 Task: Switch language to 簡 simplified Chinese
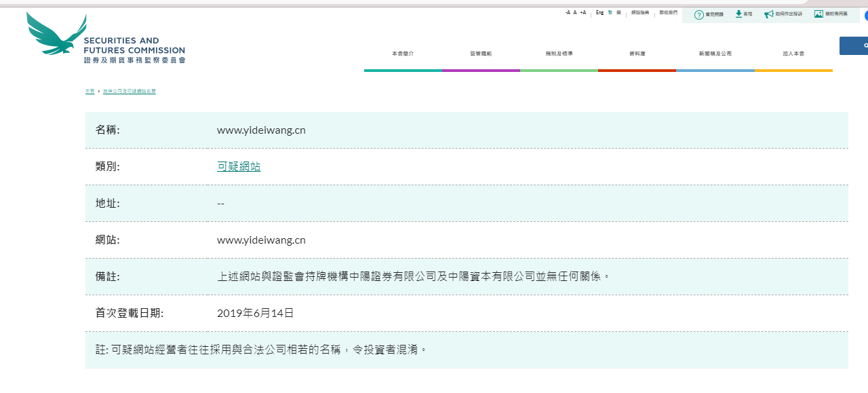pos(618,13)
